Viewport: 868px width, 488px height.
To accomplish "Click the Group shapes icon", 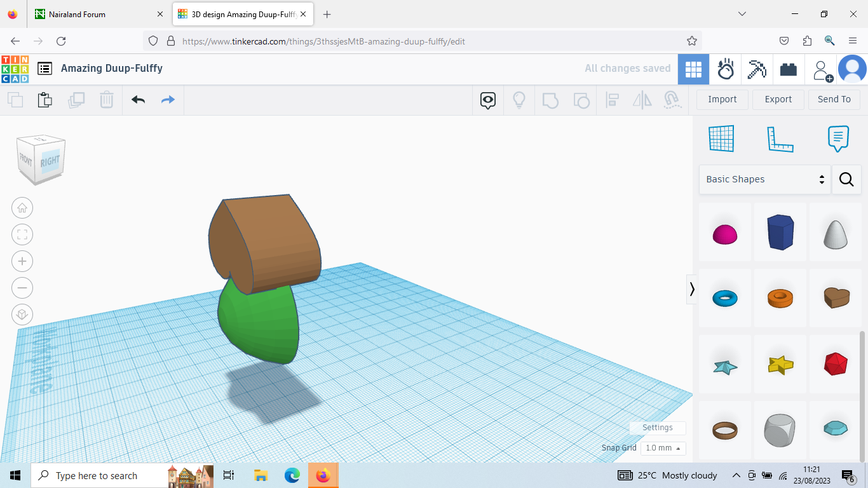I will coord(550,100).
